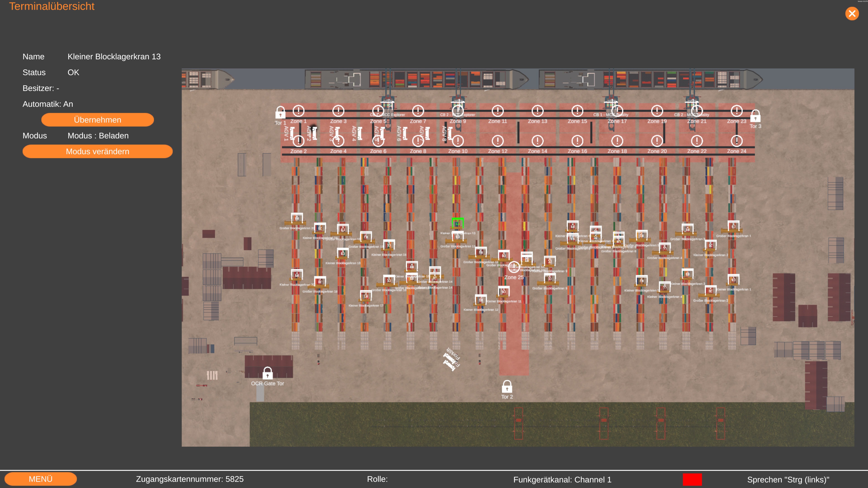This screenshot has height=488, width=868.
Task: Select the Zone 16 warning icon
Action: coord(577,141)
